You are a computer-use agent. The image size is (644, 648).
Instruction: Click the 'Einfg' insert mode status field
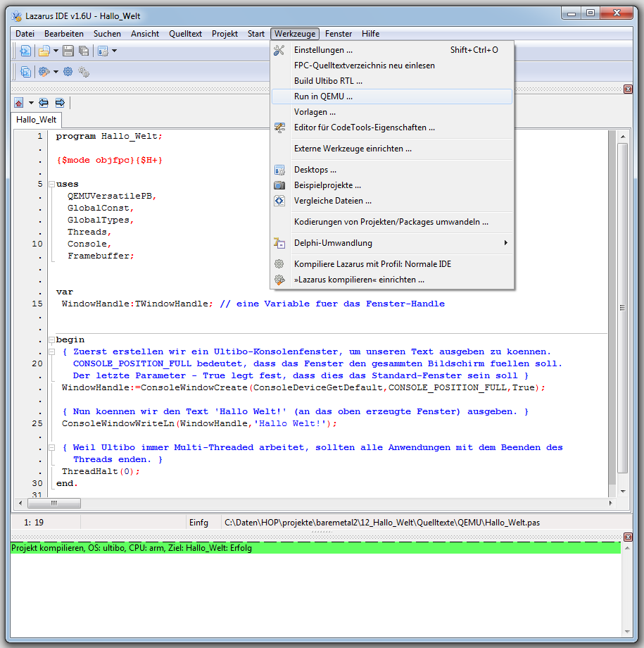tap(198, 523)
